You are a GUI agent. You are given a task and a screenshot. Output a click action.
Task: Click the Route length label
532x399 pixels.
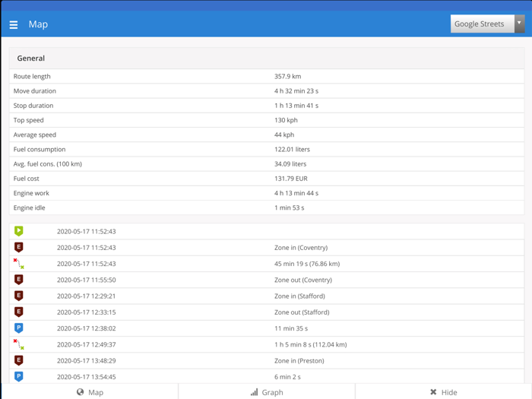coord(32,76)
